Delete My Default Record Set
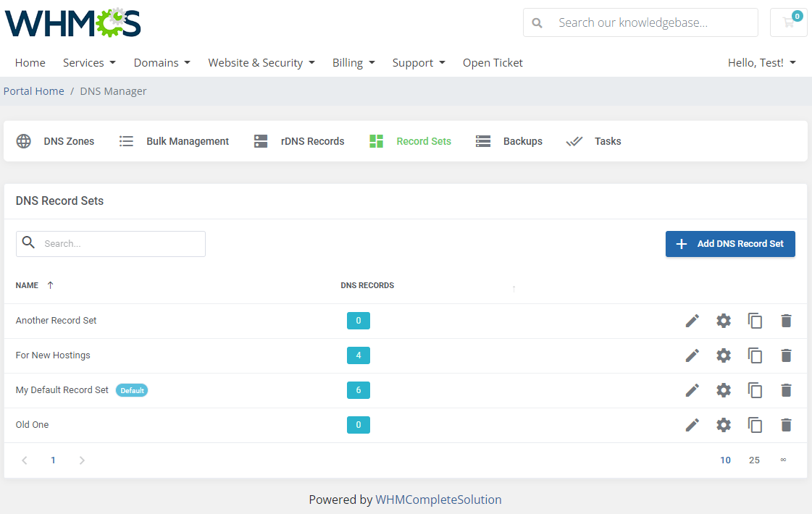The height and width of the screenshot is (514, 812). pos(786,390)
